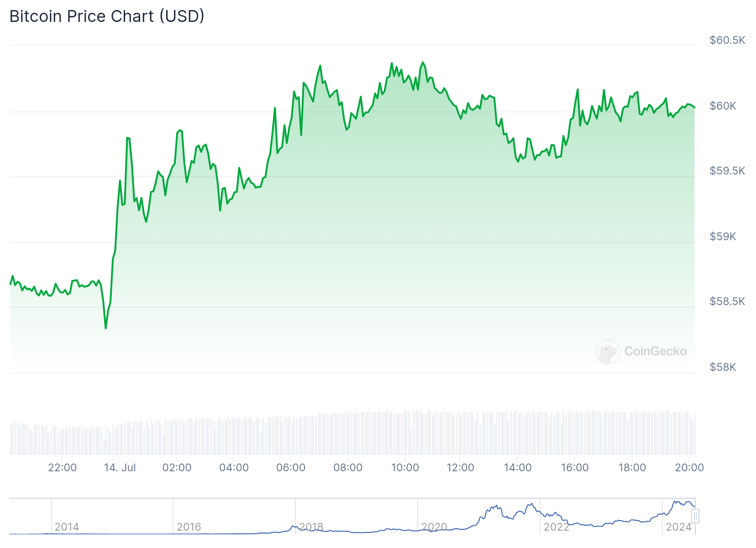
Task: Jump to 2018 in the navigator timeline
Action: 311,527
